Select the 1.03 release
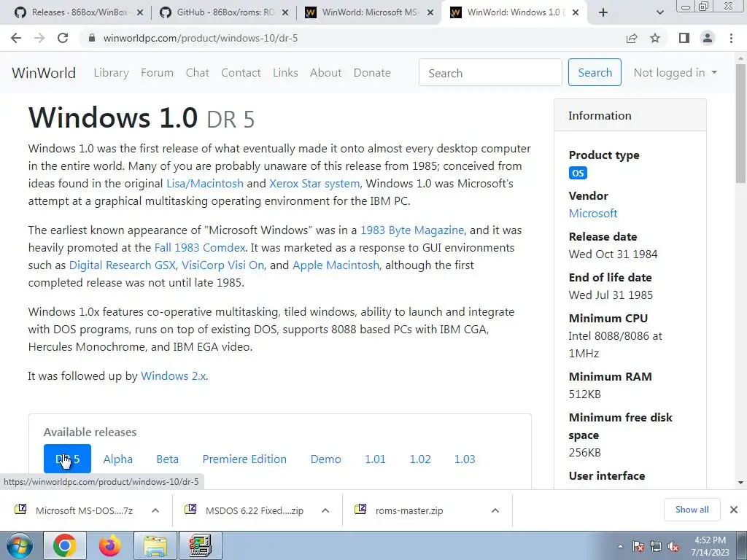The image size is (747, 560). click(465, 459)
